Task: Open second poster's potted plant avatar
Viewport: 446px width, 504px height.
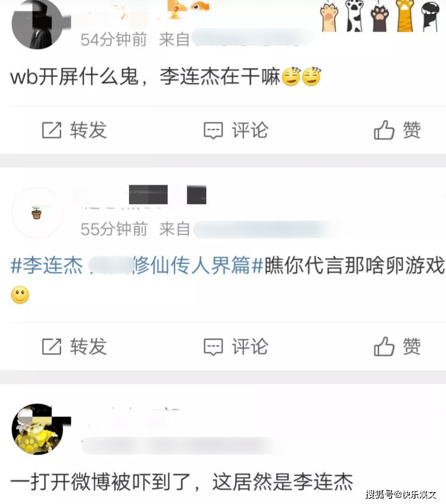Action: [x=37, y=213]
